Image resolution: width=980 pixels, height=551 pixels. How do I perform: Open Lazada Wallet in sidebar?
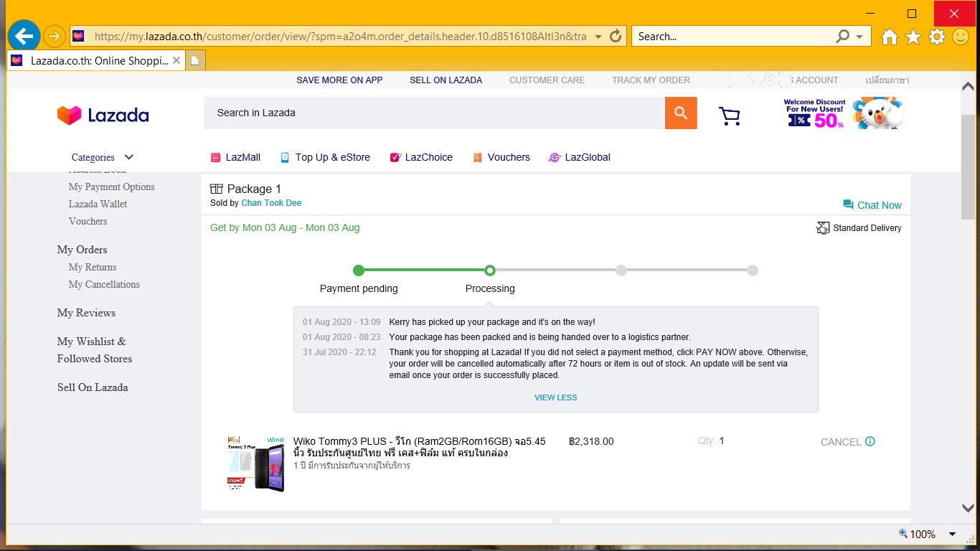click(98, 204)
